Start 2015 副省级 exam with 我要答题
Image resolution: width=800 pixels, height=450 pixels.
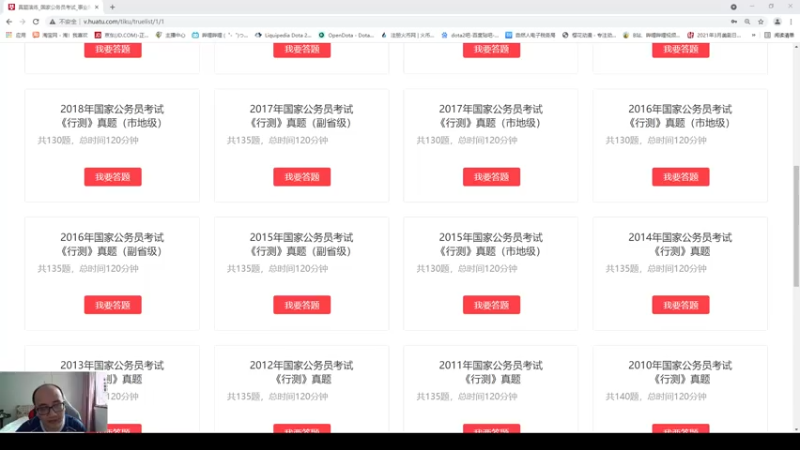(302, 305)
